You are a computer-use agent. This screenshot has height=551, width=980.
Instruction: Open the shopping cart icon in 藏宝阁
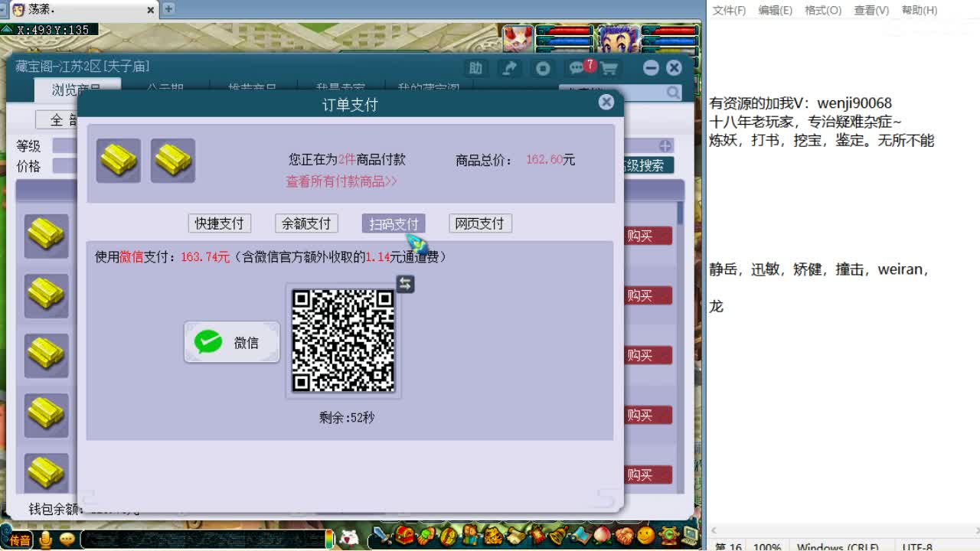click(x=609, y=68)
